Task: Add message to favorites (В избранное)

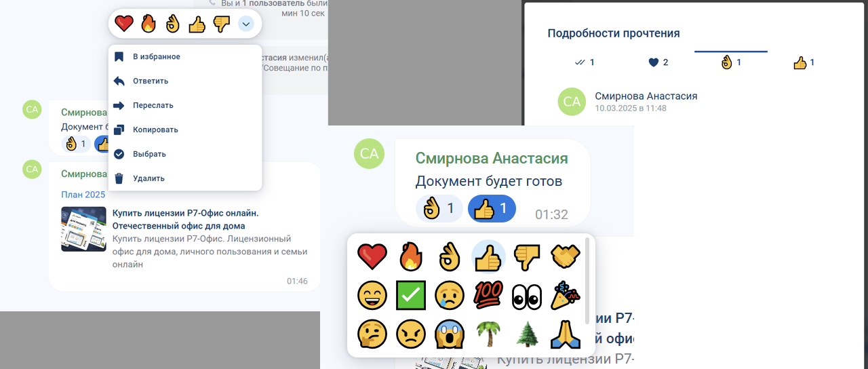Action: tap(156, 57)
